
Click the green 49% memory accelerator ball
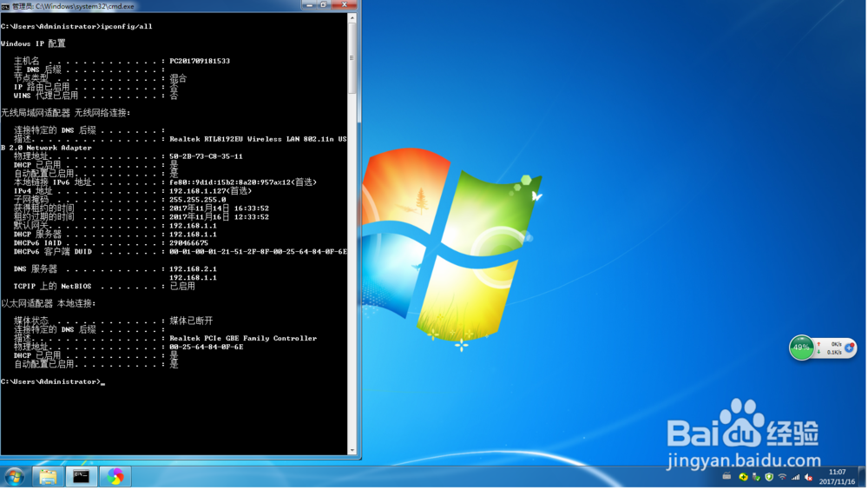[801, 348]
